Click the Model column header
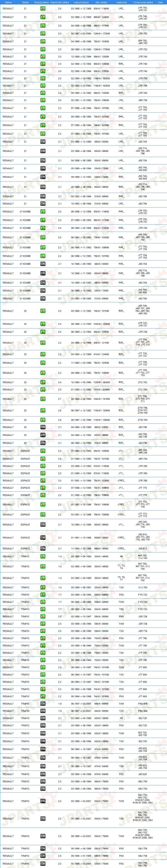The width and height of the screenshot is (167, 868). tap(25, 2)
